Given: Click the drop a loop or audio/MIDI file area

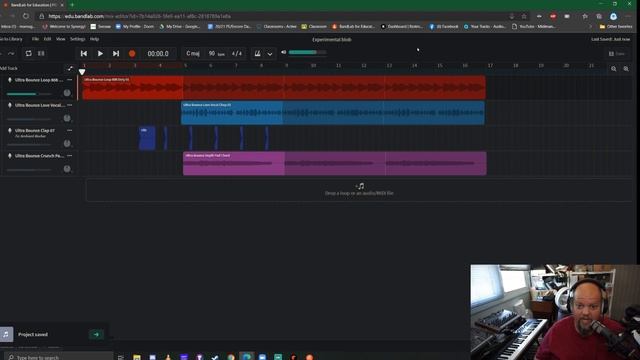Looking at the screenshot, I should pyautogui.click(x=359, y=190).
